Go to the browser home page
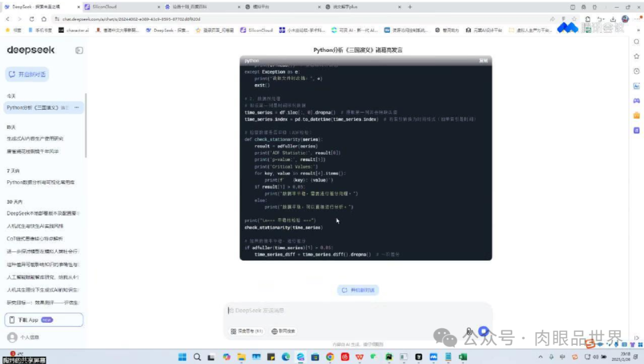The height and width of the screenshot is (364, 644). (44, 19)
